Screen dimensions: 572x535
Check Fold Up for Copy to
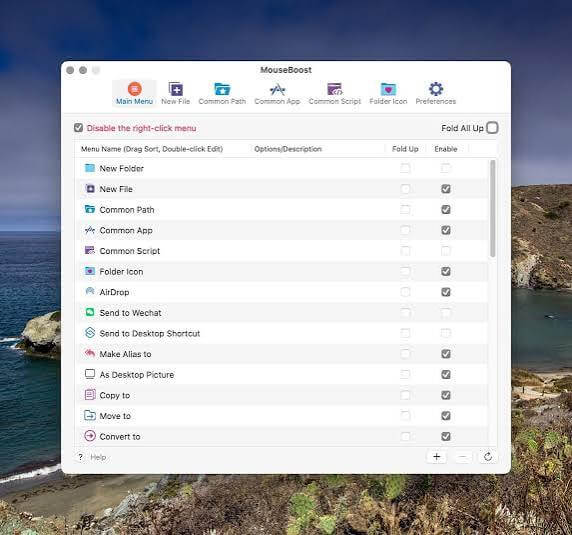coord(405,395)
